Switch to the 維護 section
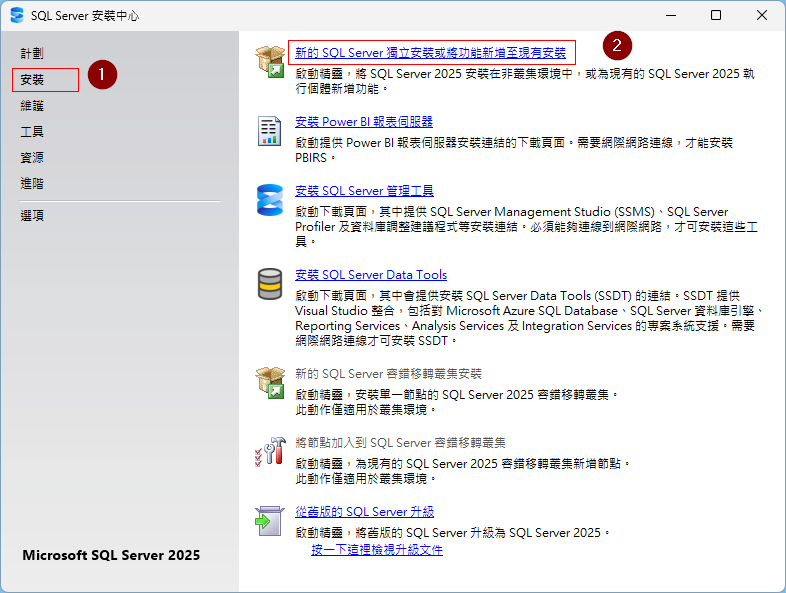Screen dimensions: 786x593 32,105
